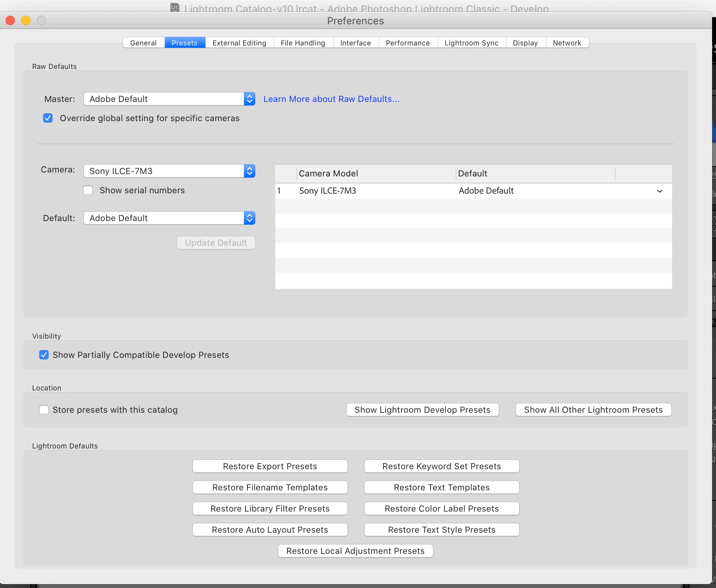The width and height of the screenshot is (716, 588).
Task: Close the Preferences window with red button
Action: pos(11,20)
